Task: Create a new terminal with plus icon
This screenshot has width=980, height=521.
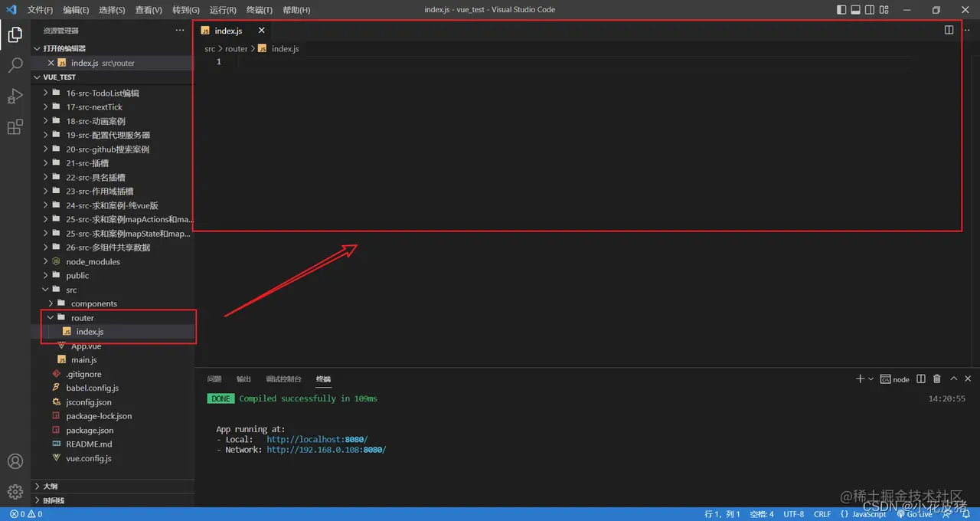Action: tap(860, 378)
